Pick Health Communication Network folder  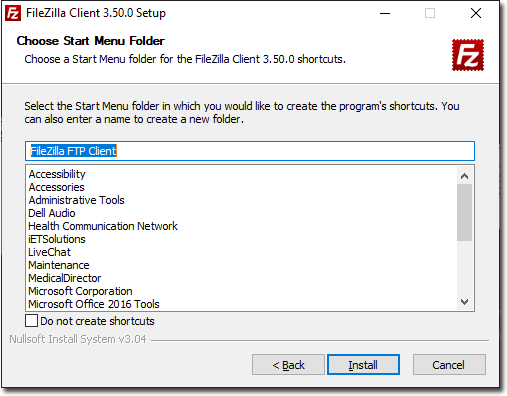click(x=103, y=226)
